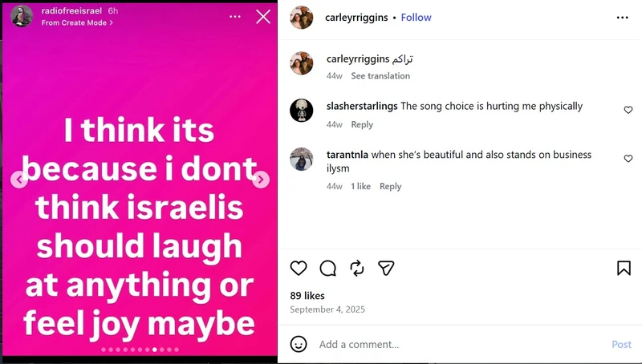Reply to tarantnla's comment

click(390, 186)
